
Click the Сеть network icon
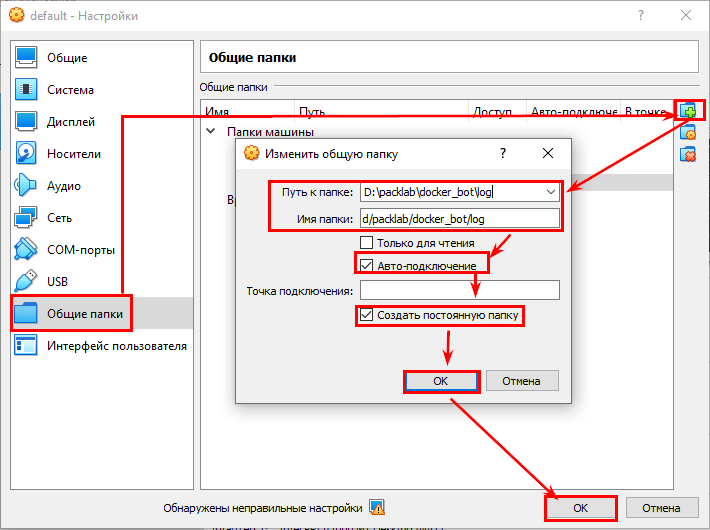pyautogui.click(x=26, y=217)
